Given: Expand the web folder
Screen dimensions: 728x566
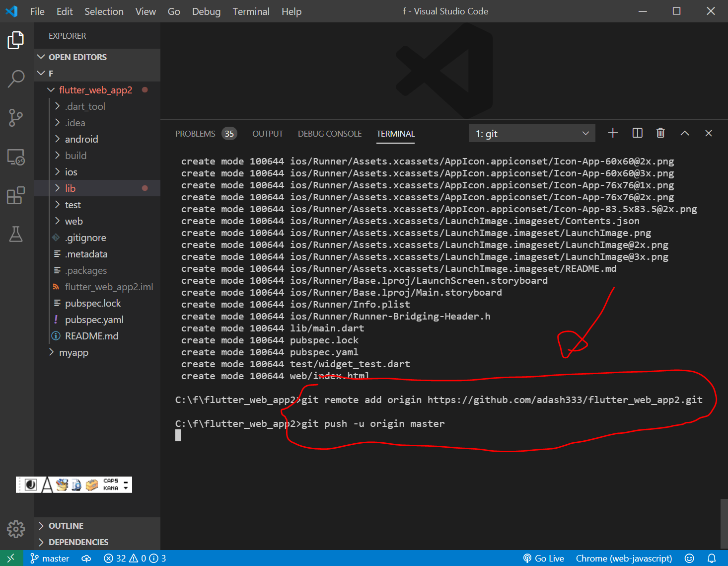Looking at the screenshot, I should click(97, 221).
